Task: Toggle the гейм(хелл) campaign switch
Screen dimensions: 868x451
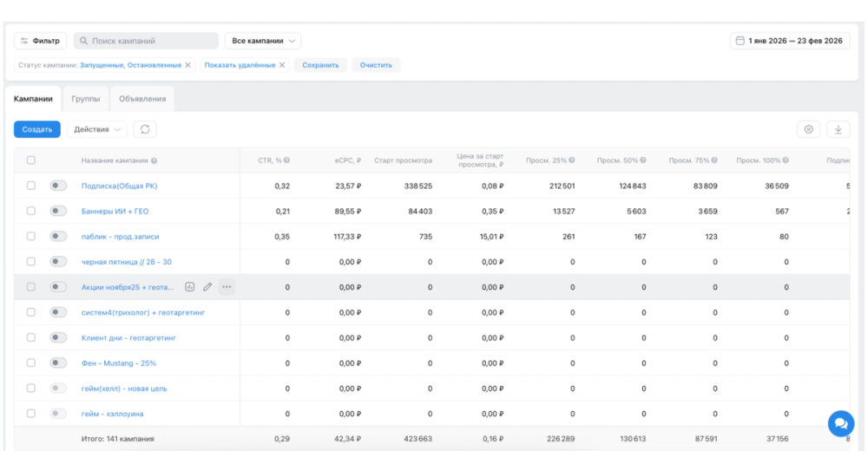Action: (x=58, y=389)
